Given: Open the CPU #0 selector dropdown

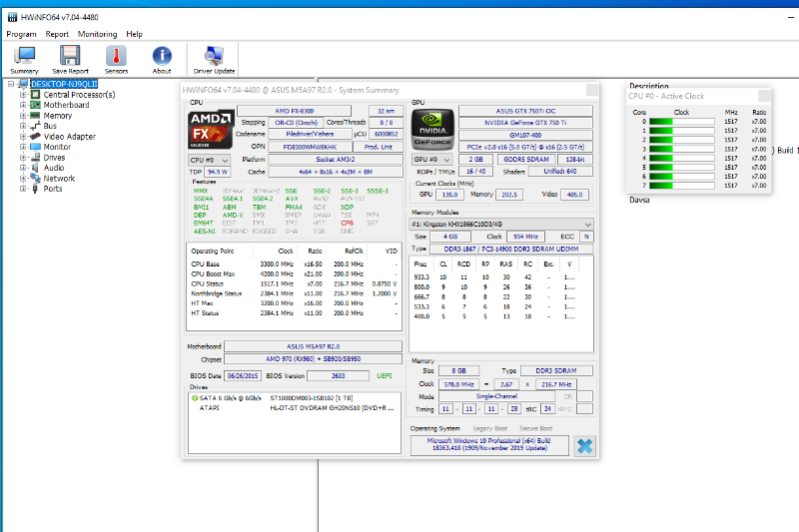Looking at the screenshot, I should 209,160.
